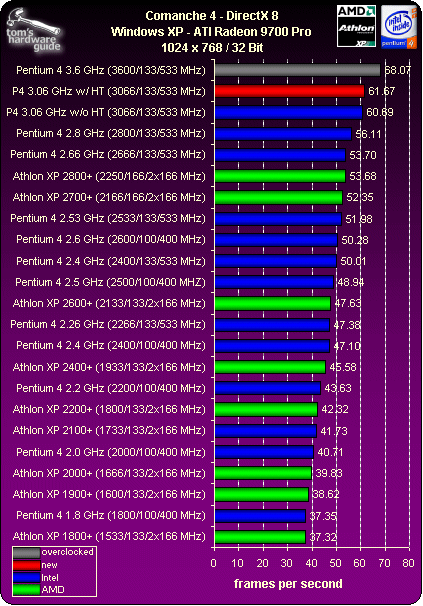Viewport: 423px width, 606px height.
Task: Click the 'frames per second' axis label
Action: pyautogui.click(x=288, y=583)
